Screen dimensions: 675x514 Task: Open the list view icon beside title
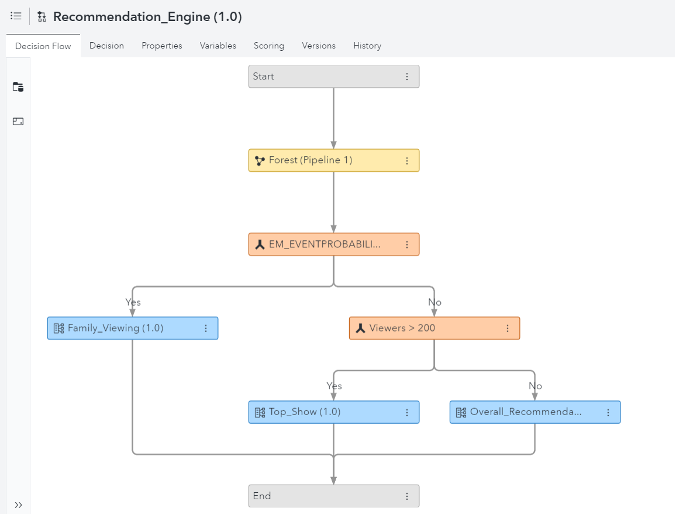coord(16,17)
